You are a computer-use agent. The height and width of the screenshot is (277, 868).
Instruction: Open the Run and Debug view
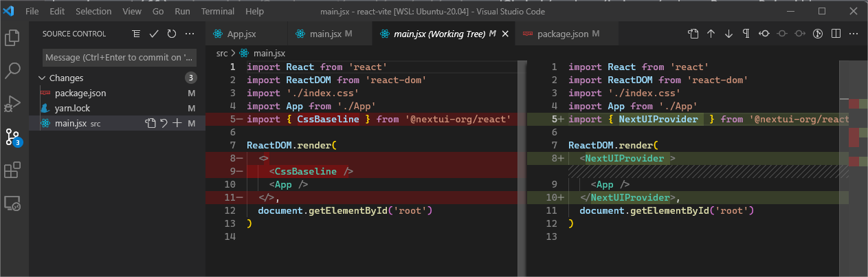tap(12, 103)
